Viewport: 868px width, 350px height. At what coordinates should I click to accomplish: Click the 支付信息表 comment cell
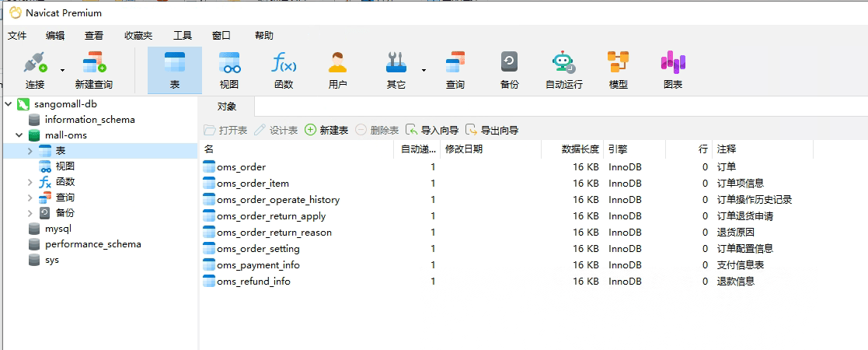point(741,264)
